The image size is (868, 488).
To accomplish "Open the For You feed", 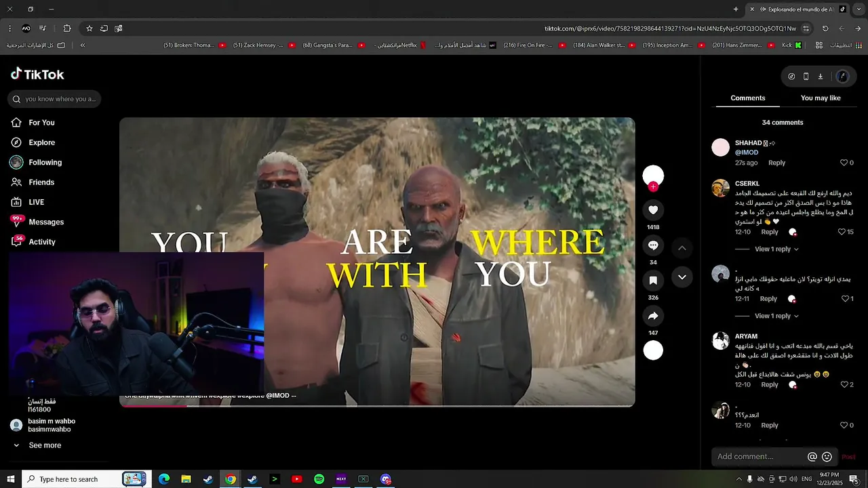I will click(x=41, y=123).
